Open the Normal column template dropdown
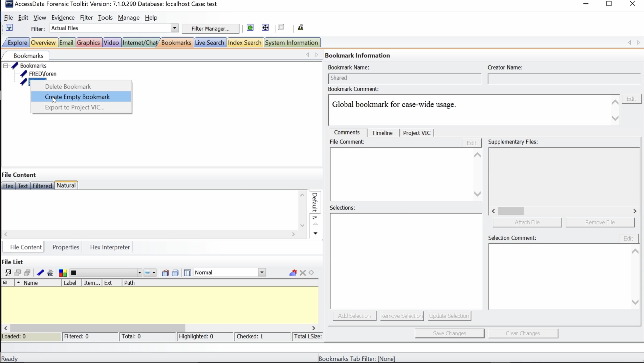The image size is (644, 363). click(262, 272)
